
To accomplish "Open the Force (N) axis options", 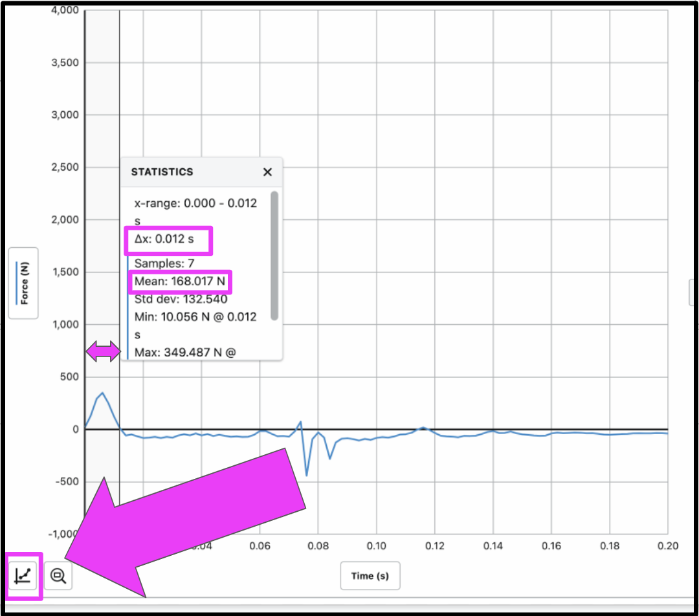I will [x=23, y=283].
